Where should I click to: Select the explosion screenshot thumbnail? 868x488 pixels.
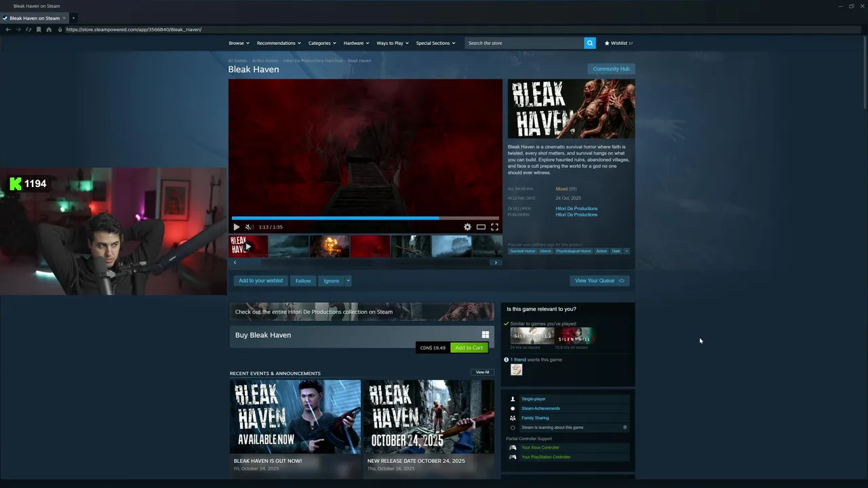(330, 246)
